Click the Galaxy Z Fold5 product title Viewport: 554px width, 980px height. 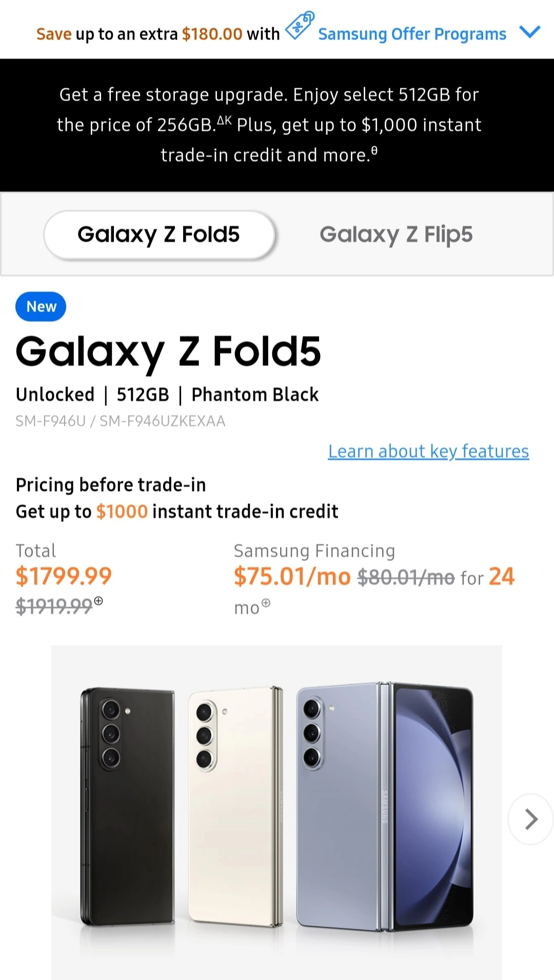(x=168, y=352)
